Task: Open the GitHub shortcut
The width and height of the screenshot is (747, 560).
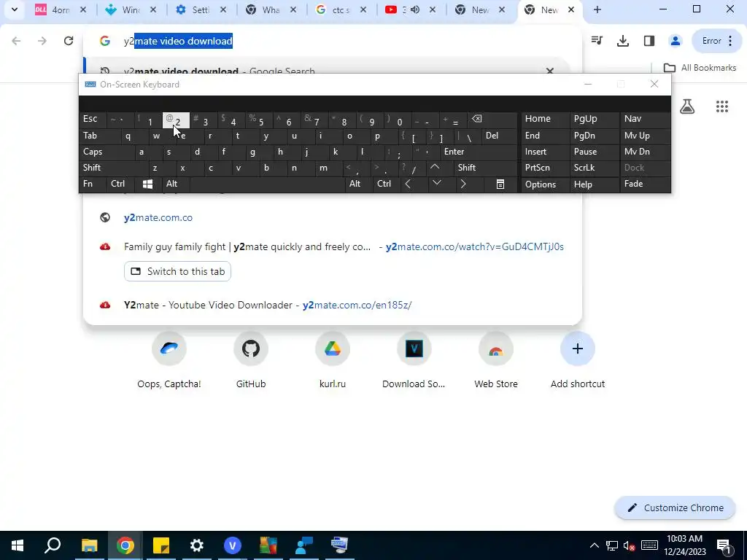Action: tap(251, 362)
